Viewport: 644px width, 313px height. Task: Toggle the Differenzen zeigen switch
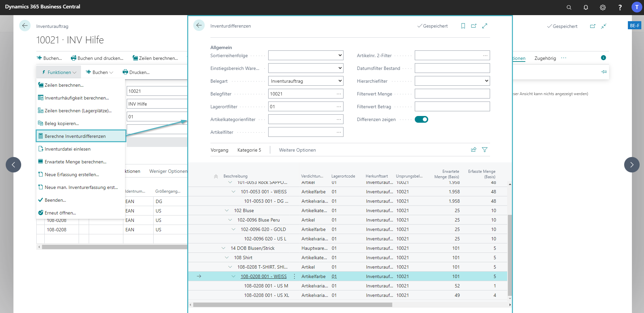pos(421,119)
